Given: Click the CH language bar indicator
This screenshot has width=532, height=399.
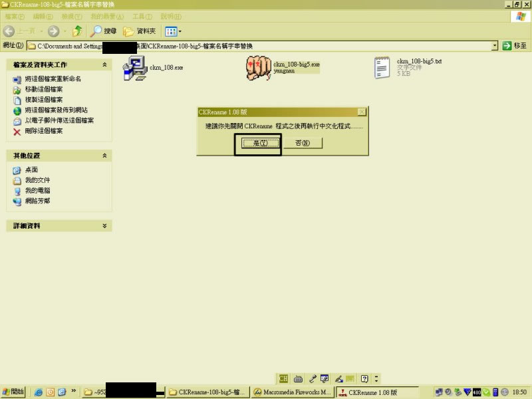Looking at the screenshot, I should pyautogui.click(x=283, y=378).
